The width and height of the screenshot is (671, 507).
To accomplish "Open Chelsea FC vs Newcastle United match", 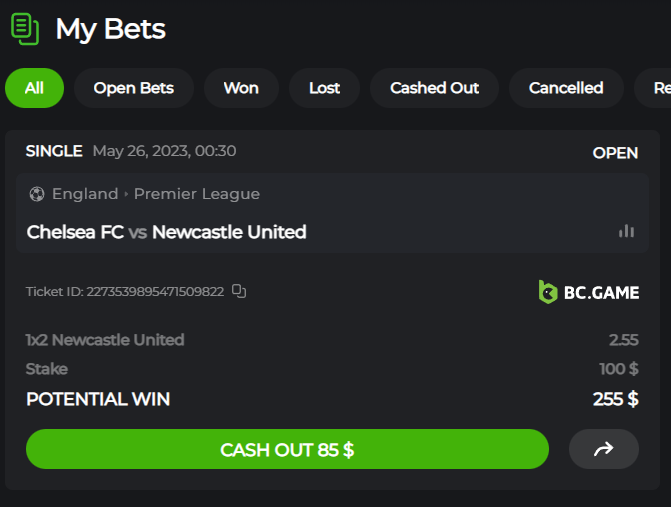I will click(x=167, y=232).
